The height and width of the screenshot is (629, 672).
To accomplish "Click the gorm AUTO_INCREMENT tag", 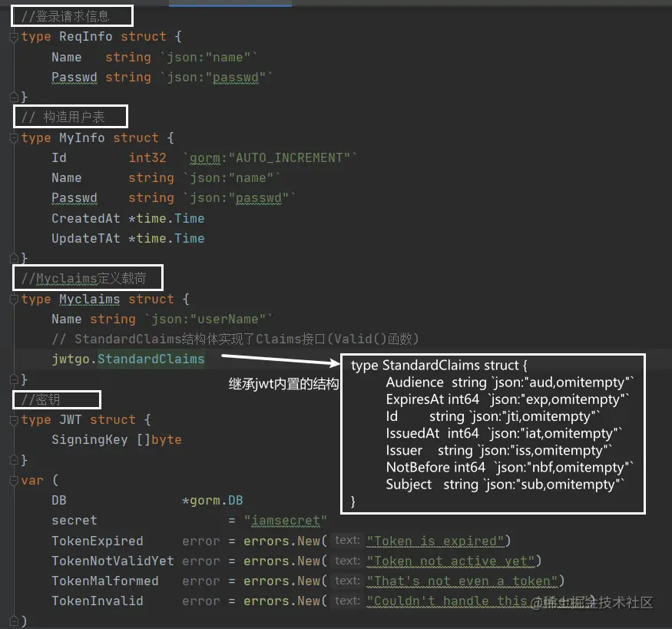I will pos(270,157).
